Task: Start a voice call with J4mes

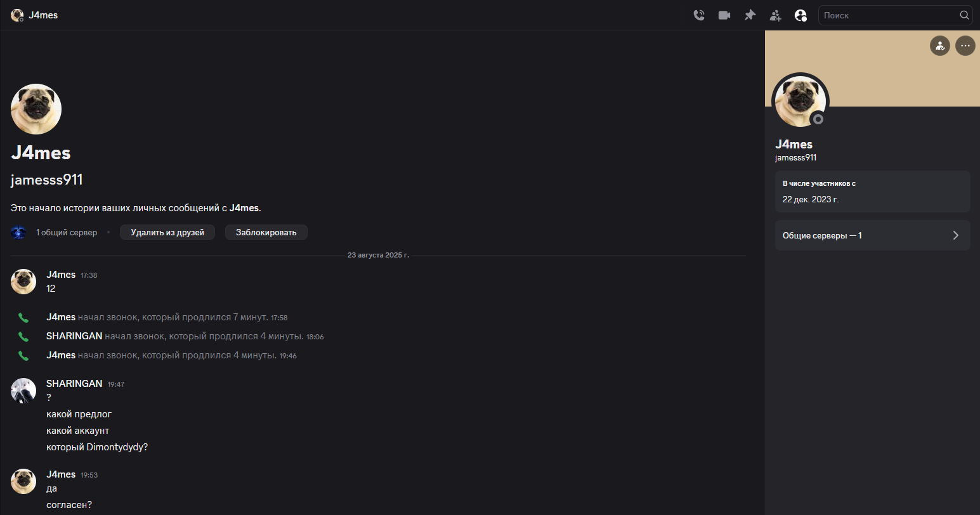Action: coord(699,15)
